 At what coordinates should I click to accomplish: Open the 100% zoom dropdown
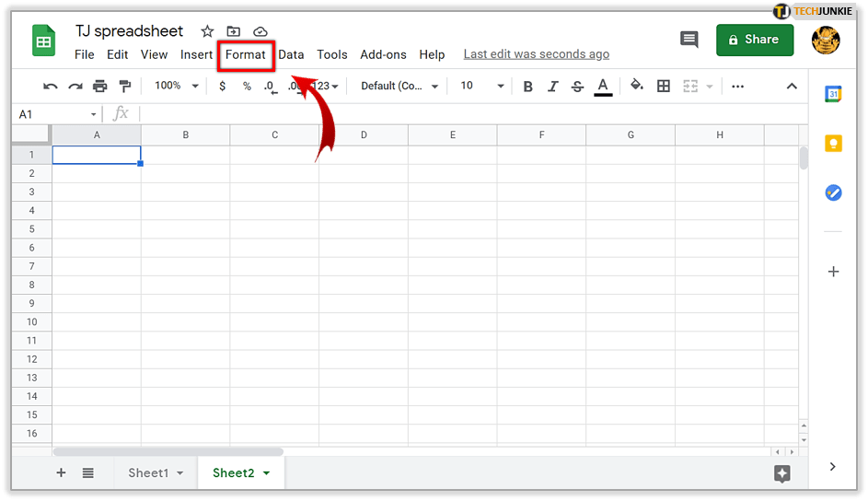[x=177, y=86]
